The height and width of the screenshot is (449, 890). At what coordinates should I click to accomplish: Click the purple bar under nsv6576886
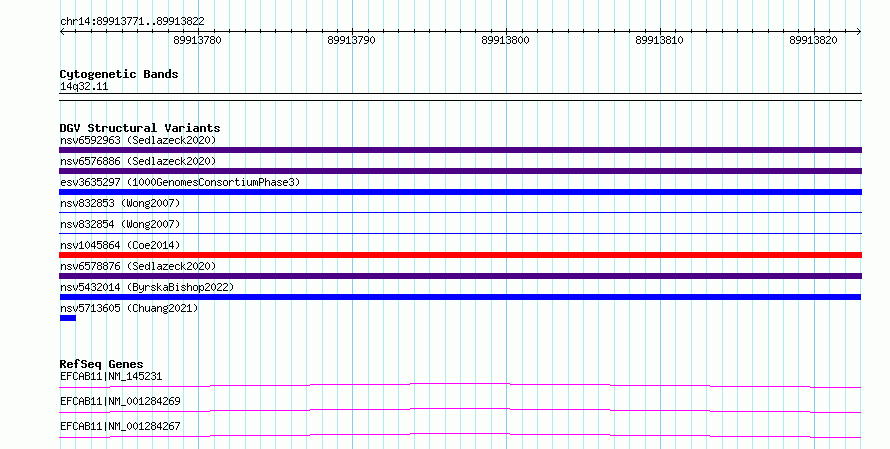460,171
